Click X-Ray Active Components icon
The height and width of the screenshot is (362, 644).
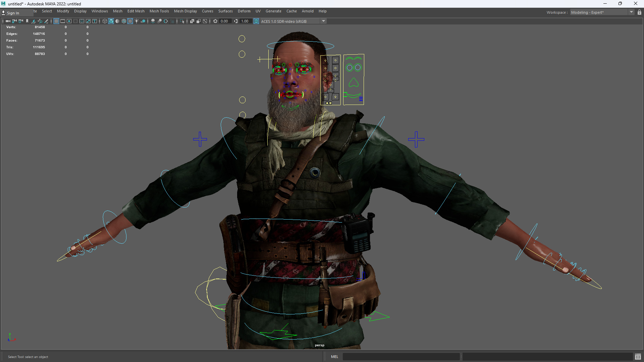click(x=199, y=21)
